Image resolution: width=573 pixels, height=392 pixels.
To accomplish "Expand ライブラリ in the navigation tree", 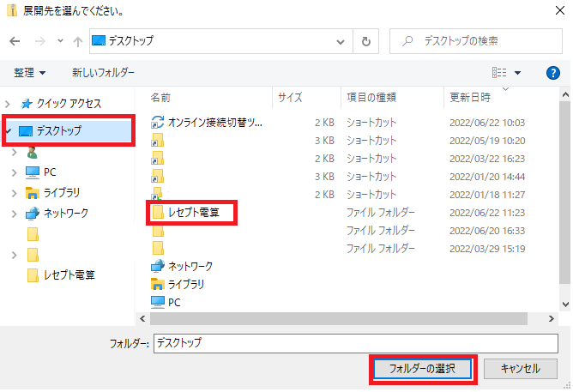I will point(15,193).
